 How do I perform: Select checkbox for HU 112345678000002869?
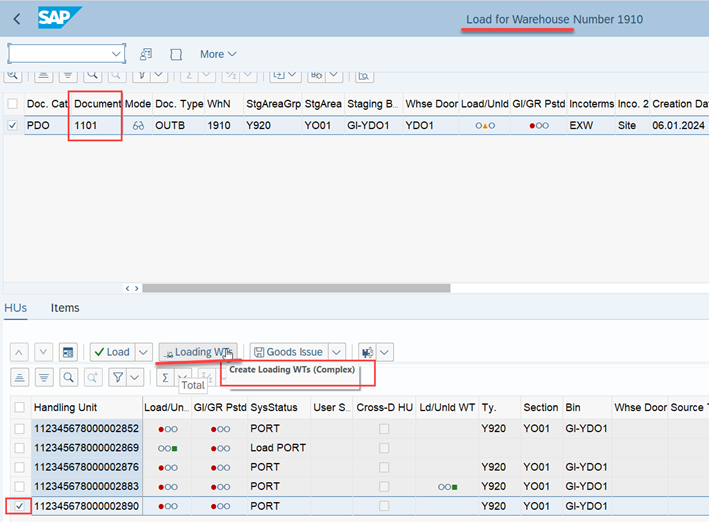pos(19,448)
